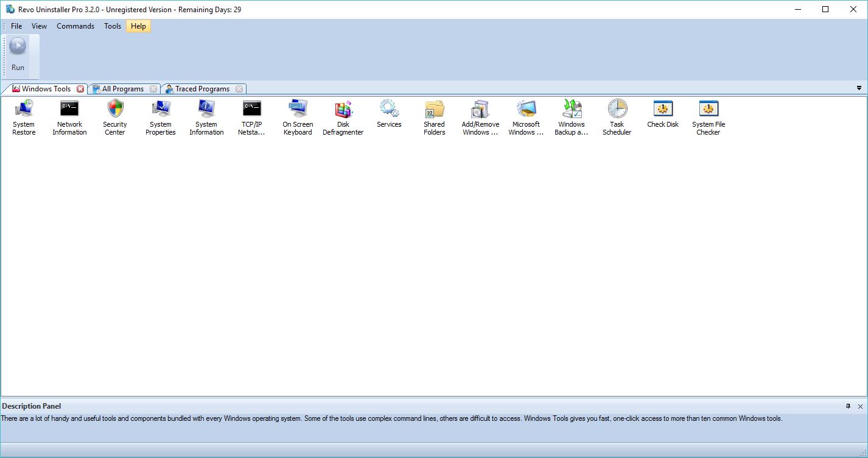Viewport: 868px width, 458px height.
Task: Open the System Properties tool
Action: point(160,117)
